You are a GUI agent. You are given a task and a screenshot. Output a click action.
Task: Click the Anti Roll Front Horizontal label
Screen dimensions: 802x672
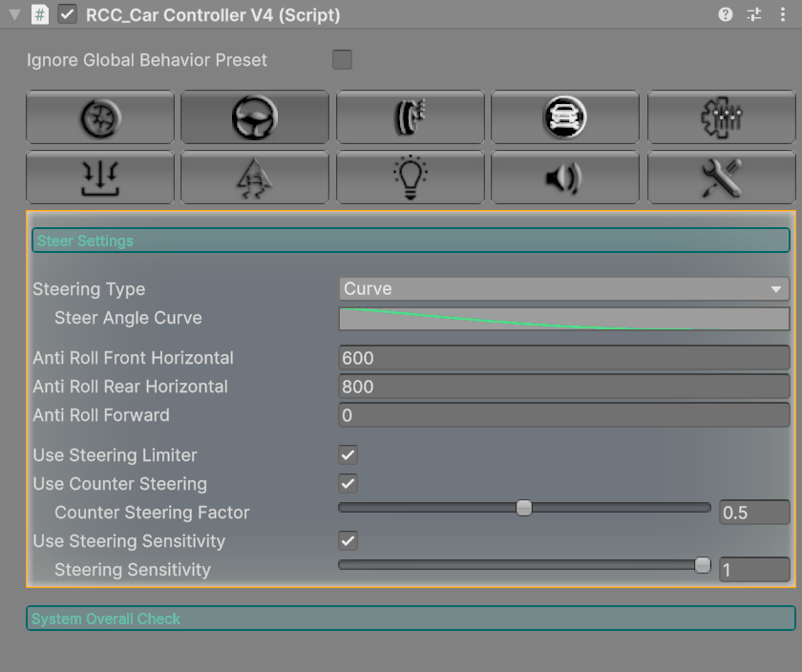[133, 358]
